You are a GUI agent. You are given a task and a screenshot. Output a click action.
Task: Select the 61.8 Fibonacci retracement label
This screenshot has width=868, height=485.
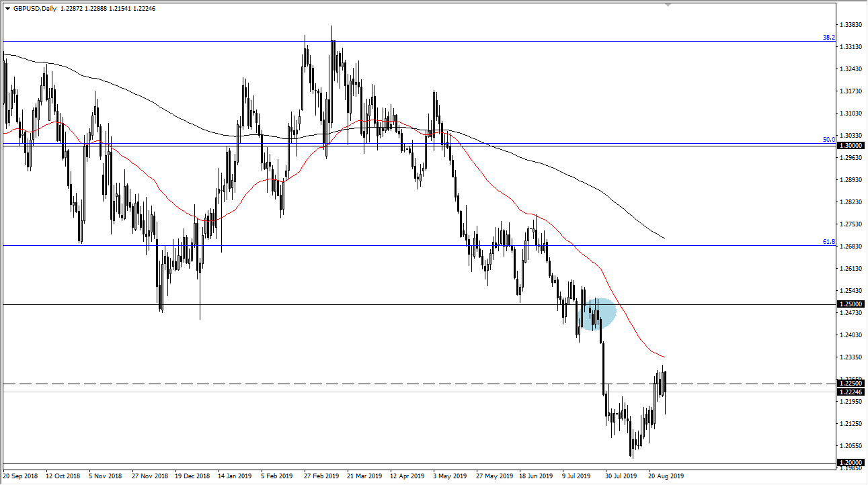pyautogui.click(x=828, y=241)
